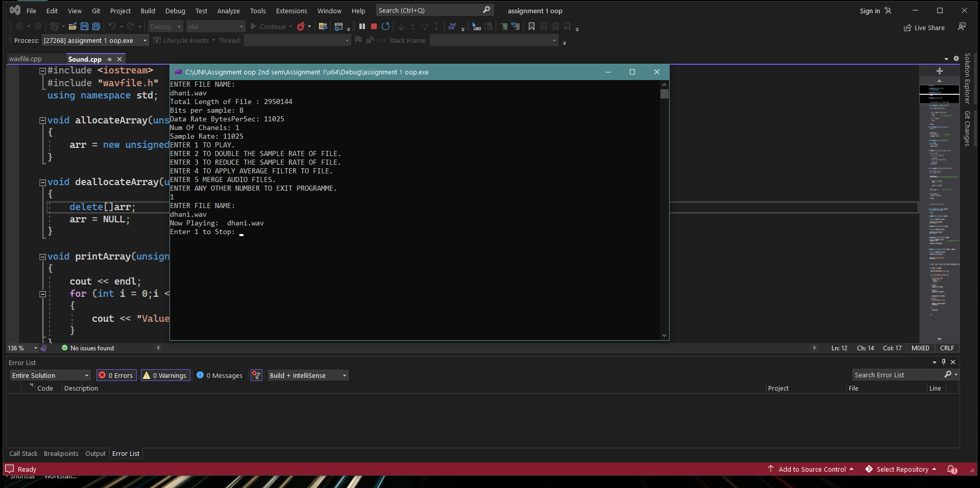Collapse the deallocateArray function
980x488 pixels.
pyautogui.click(x=43, y=183)
